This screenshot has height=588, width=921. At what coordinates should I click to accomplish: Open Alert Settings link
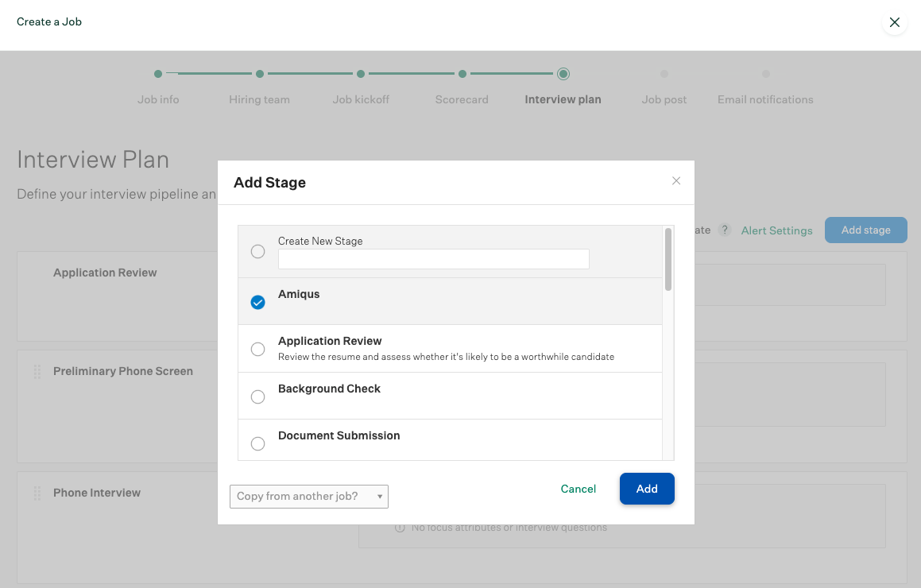pyautogui.click(x=776, y=230)
